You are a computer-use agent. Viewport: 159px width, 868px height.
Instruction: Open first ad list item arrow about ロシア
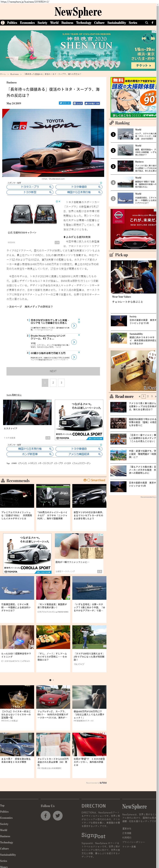74,325
